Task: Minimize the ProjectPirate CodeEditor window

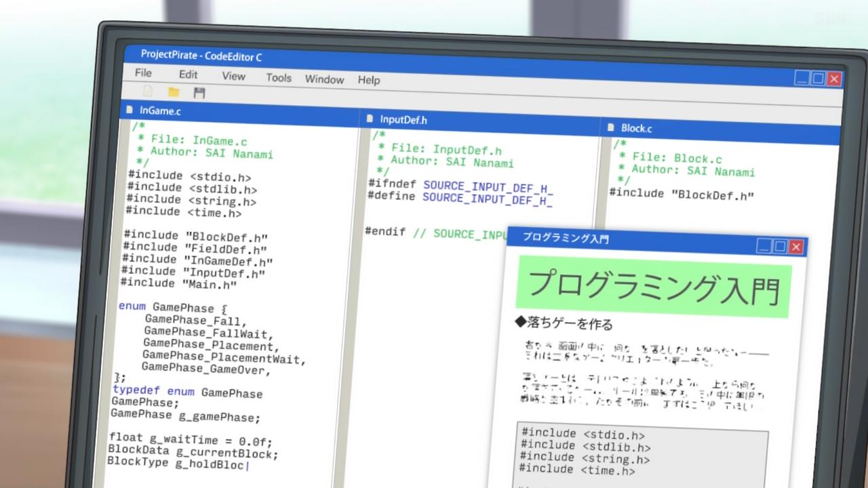Action: click(x=803, y=78)
